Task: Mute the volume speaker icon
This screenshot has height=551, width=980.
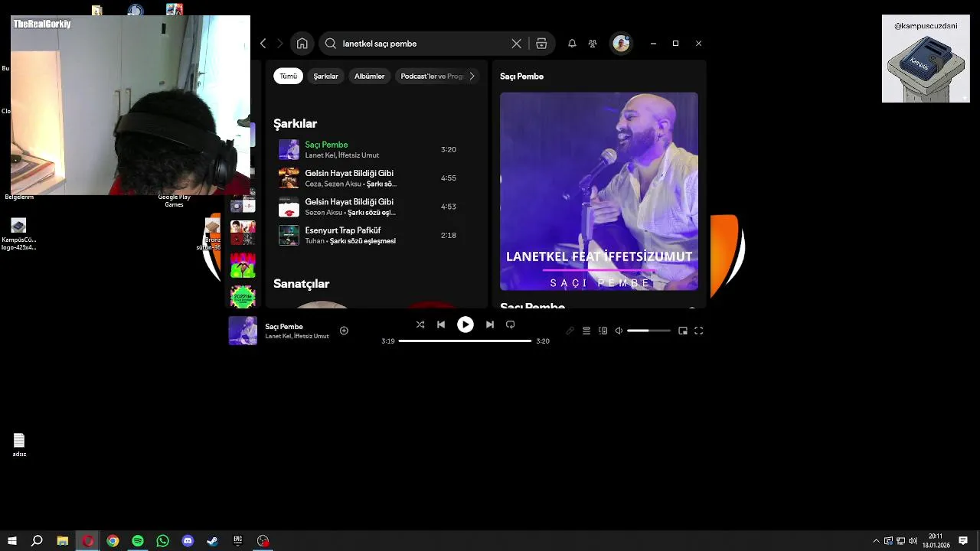Action: (x=619, y=331)
